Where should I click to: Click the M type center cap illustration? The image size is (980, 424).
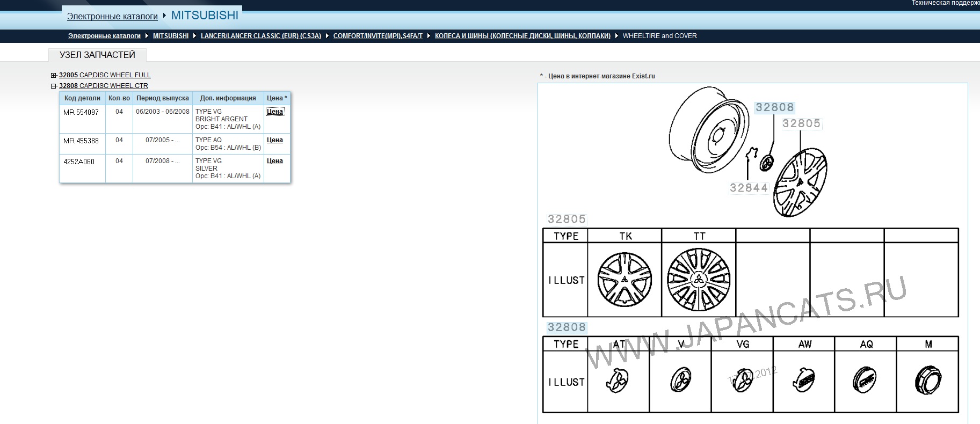928,381
